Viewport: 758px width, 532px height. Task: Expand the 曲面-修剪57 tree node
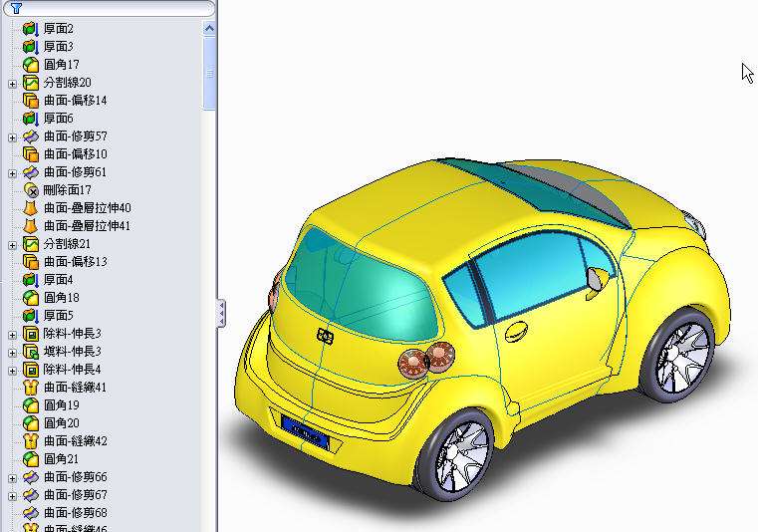click(x=13, y=137)
